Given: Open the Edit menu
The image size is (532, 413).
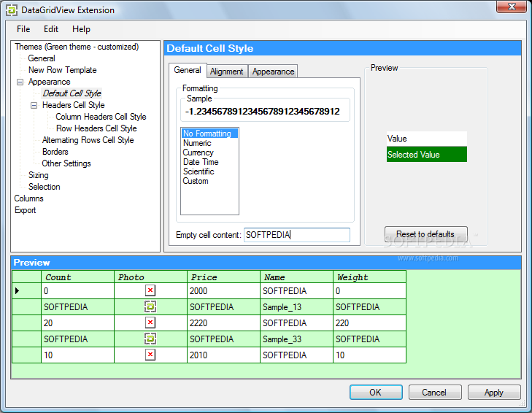Looking at the screenshot, I should 51,29.
